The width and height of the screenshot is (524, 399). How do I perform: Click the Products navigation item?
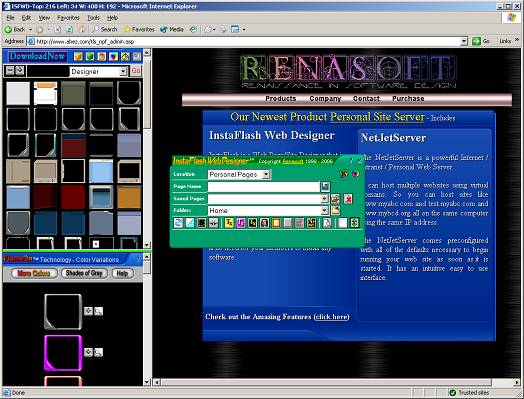[x=281, y=99]
